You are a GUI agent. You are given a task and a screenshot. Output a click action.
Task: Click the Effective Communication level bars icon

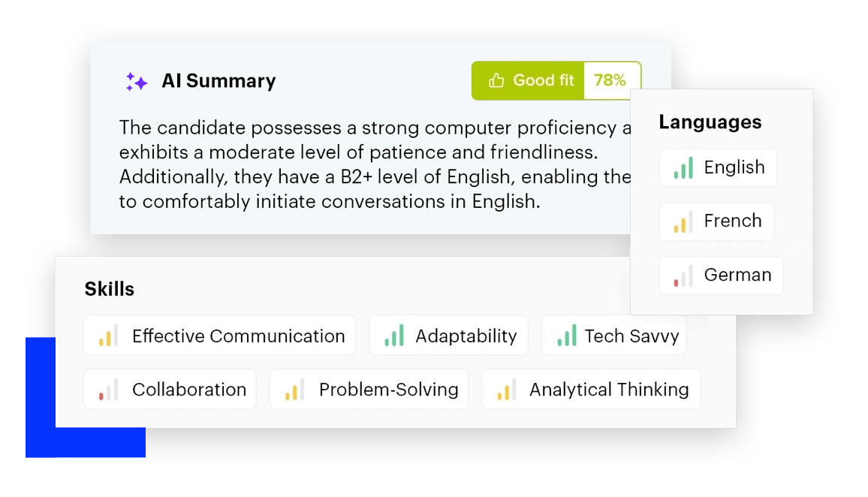coord(109,336)
